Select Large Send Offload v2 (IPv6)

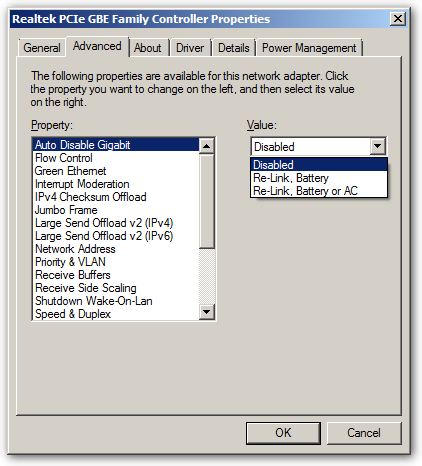[116, 236]
